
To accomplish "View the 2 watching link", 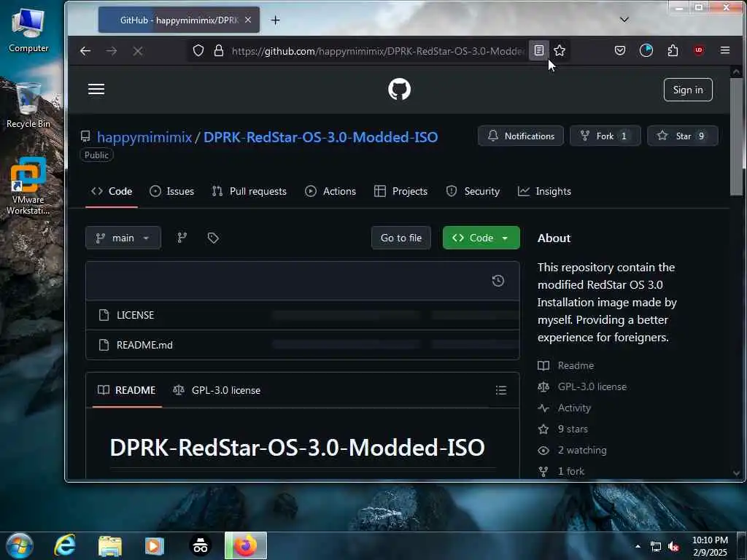I will click(x=582, y=450).
